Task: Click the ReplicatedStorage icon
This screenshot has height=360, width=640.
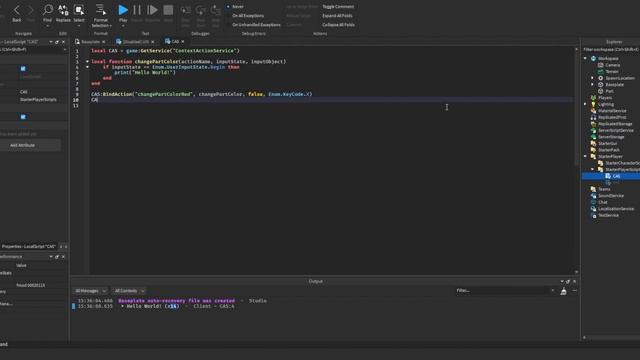Action: pos(593,124)
